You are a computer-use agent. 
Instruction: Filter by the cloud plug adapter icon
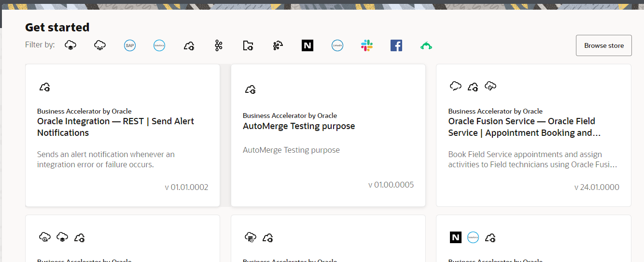(x=189, y=45)
